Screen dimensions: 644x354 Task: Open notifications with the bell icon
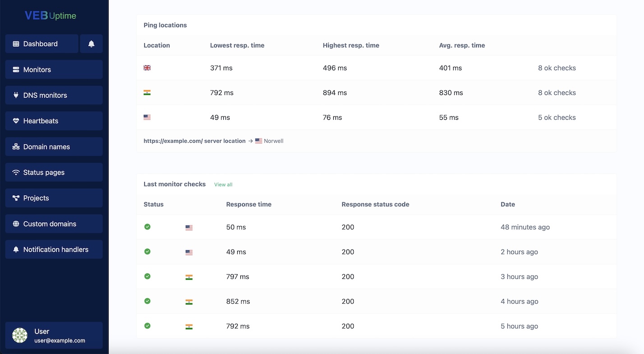pos(91,44)
